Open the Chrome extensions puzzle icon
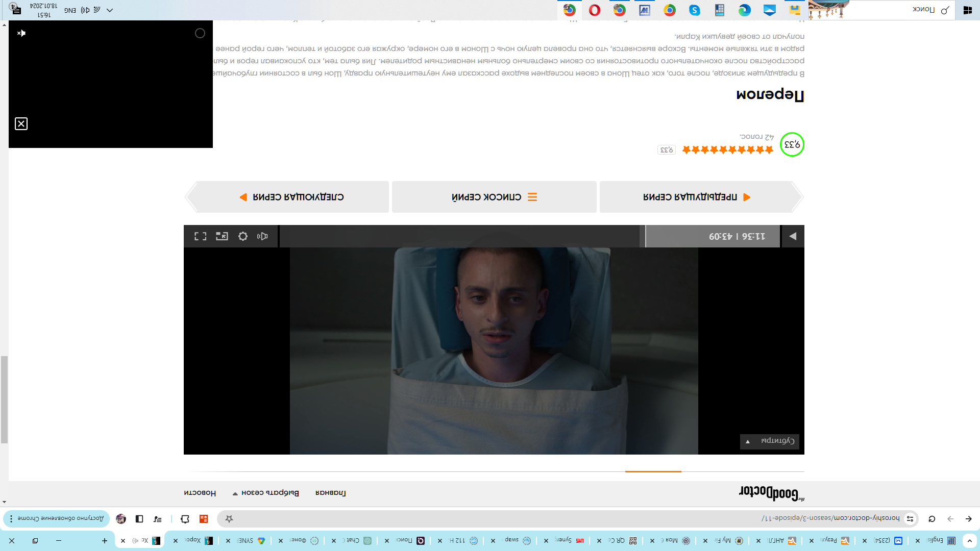 coord(185,519)
